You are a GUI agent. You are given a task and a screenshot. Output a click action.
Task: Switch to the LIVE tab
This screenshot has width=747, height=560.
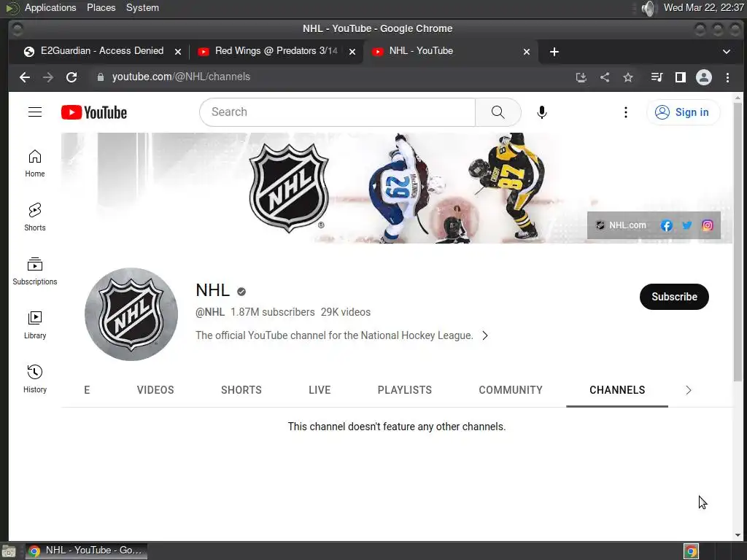[x=320, y=390]
